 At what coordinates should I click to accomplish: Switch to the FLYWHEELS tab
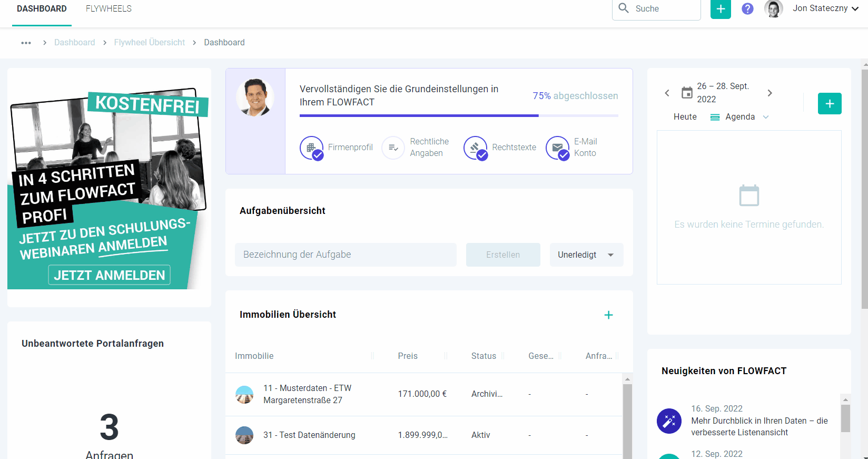[x=108, y=9]
